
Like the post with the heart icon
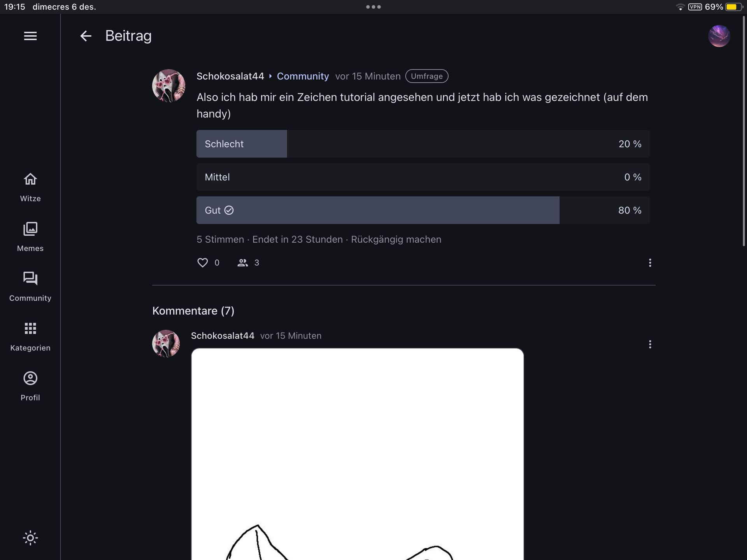pyautogui.click(x=203, y=263)
